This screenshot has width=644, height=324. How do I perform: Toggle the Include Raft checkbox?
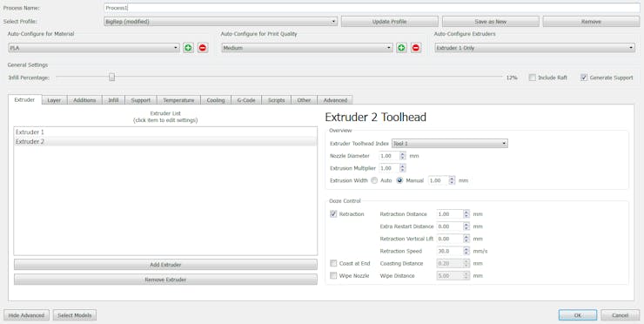point(533,78)
